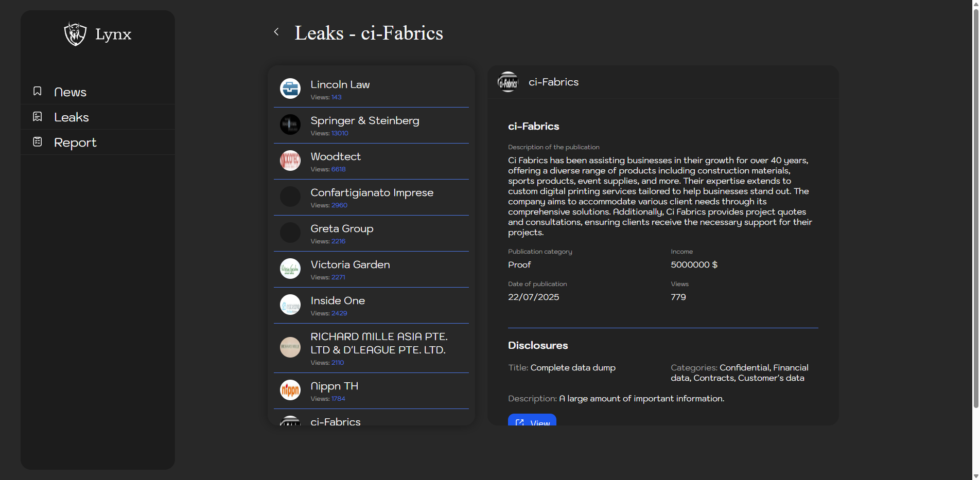Click the Woodtect red logo avatar
The image size is (980, 480).
point(290,161)
